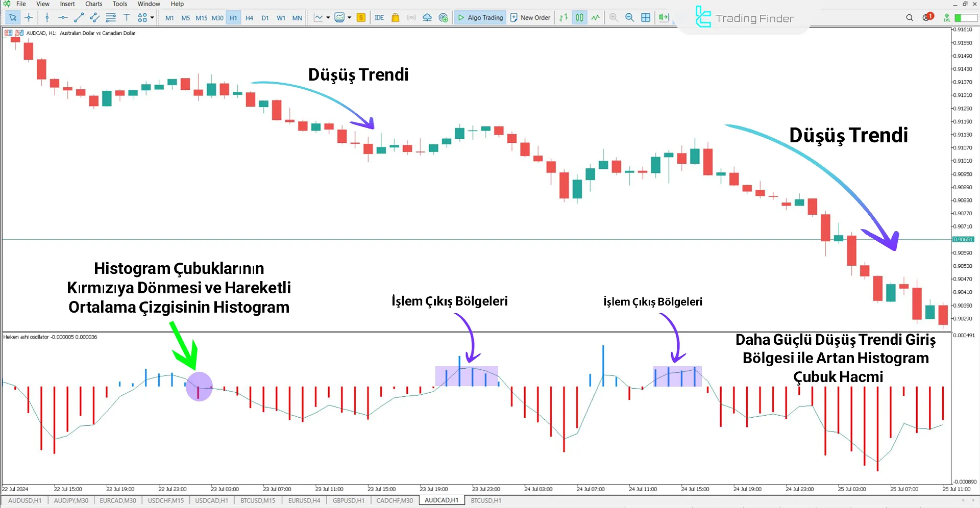Click the Algo Trading button
This screenshot has width=980, height=508.
[480, 18]
